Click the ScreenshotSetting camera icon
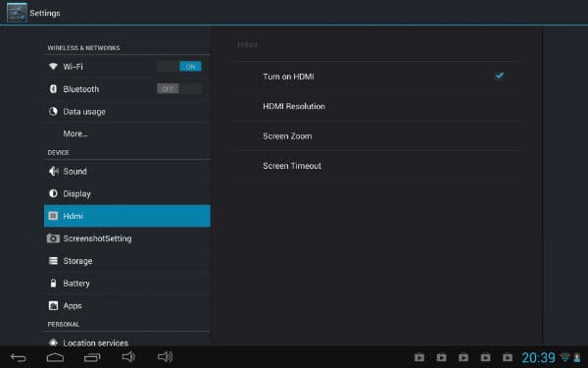 click(x=53, y=238)
